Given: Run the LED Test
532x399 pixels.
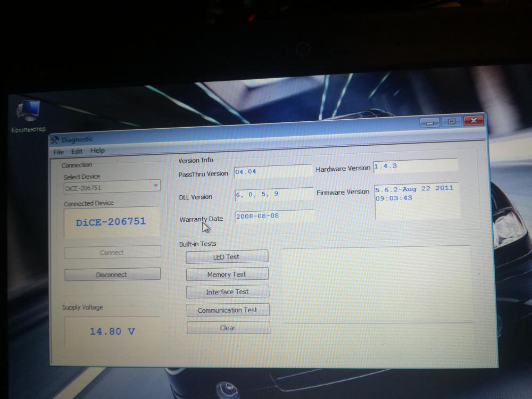Looking at the screenshot, I should (227, 256).
